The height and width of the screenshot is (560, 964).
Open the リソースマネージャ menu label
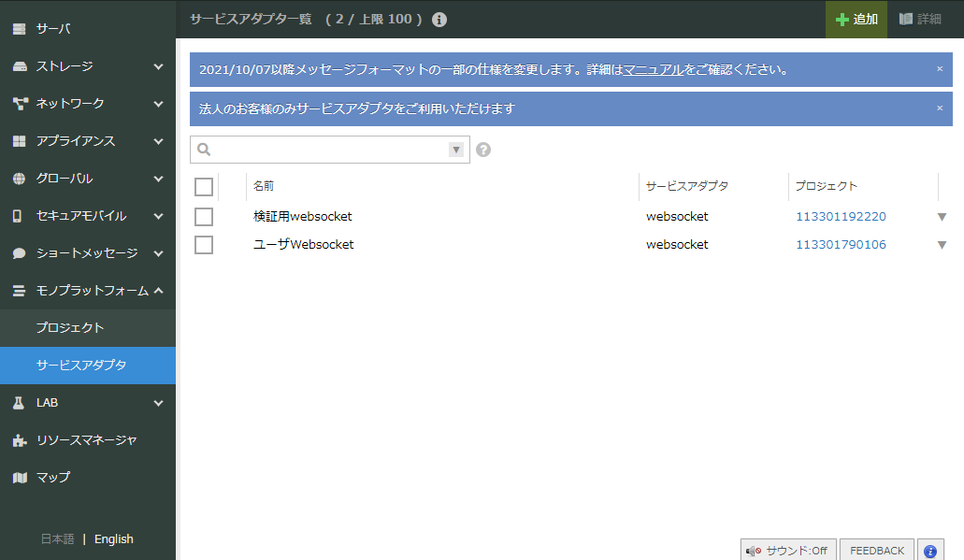coord(86,440)
